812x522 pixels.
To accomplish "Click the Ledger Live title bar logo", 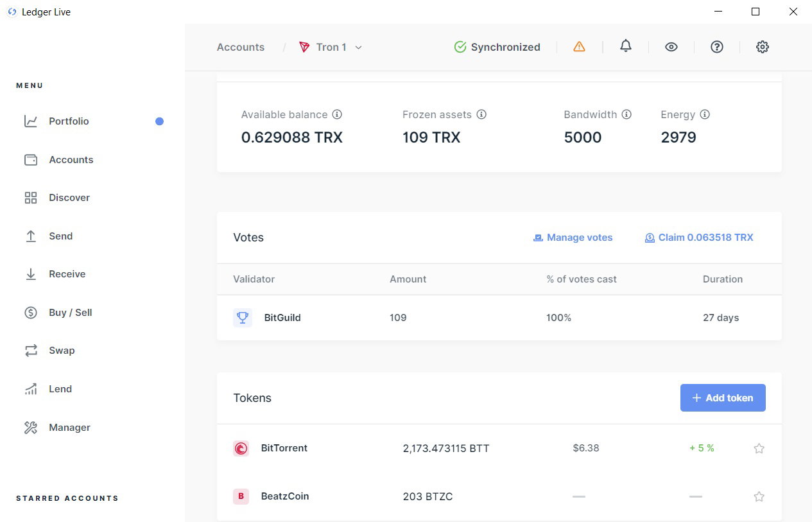I will 12,12.
